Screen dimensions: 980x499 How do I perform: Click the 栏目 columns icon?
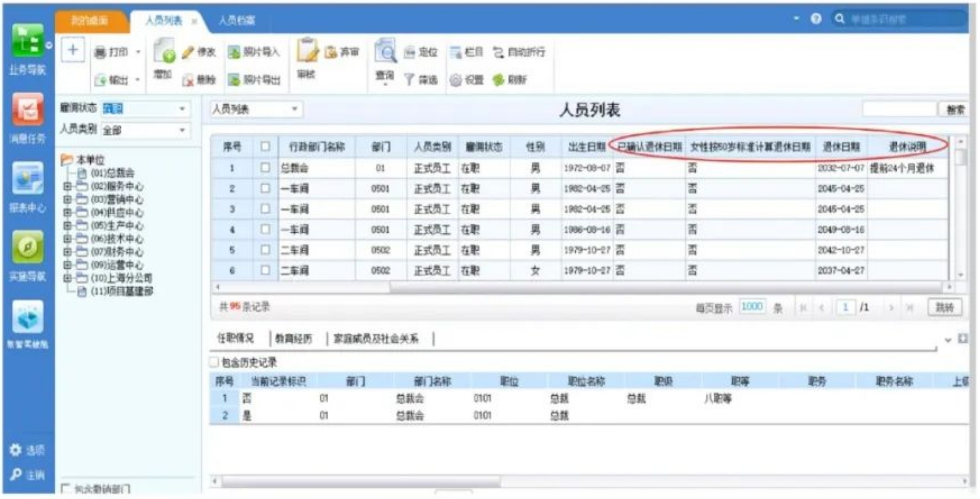tap(456, 52)
